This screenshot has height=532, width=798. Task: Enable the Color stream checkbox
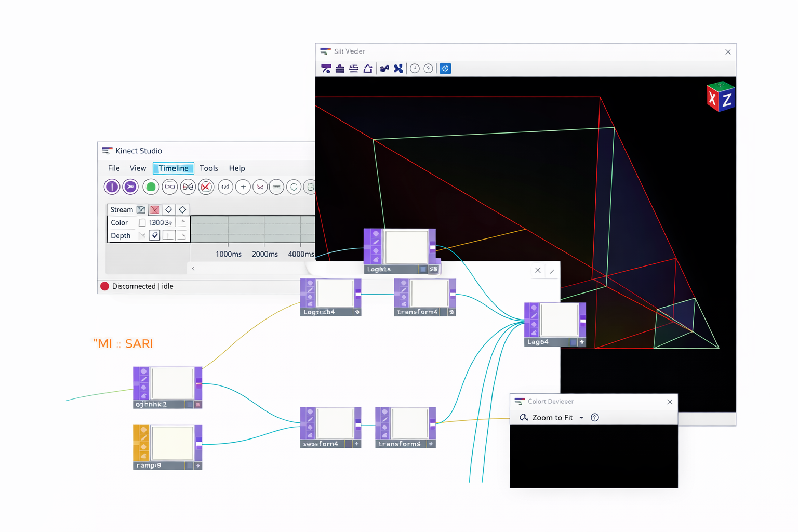(142, 223)
